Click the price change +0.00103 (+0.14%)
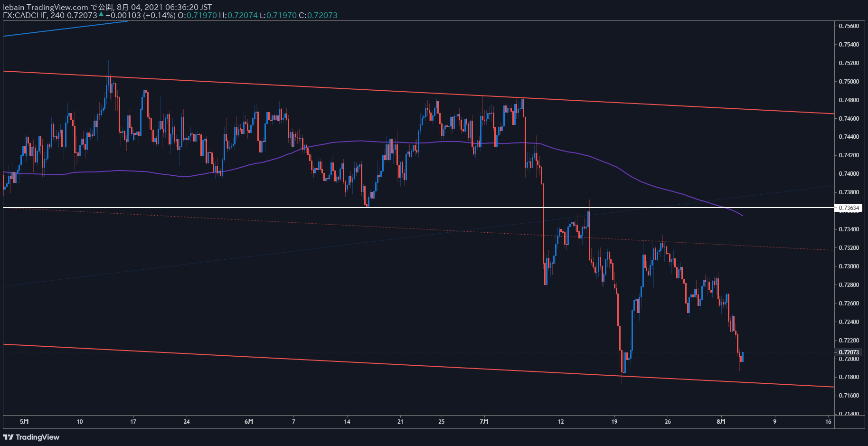This screenshot has height=446, width=868. pyautogui.click(x=141, y=15)
